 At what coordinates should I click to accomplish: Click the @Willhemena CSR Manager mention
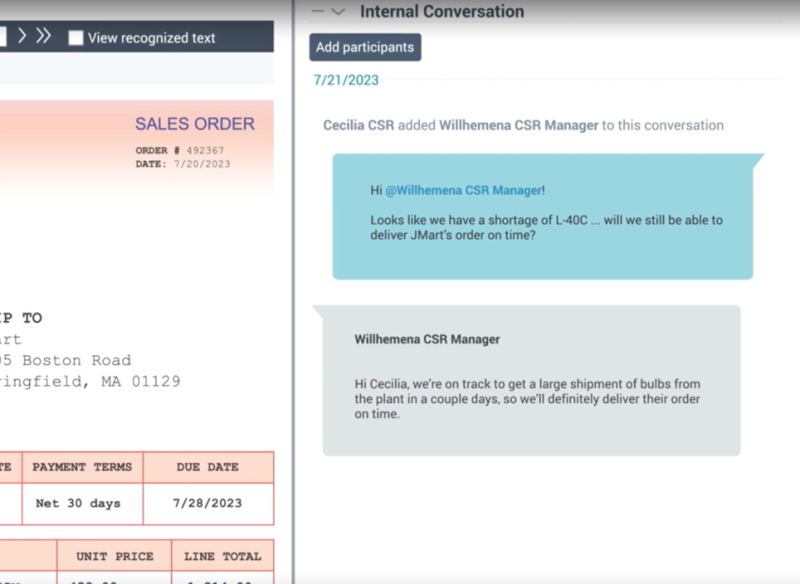pos(463,190)
